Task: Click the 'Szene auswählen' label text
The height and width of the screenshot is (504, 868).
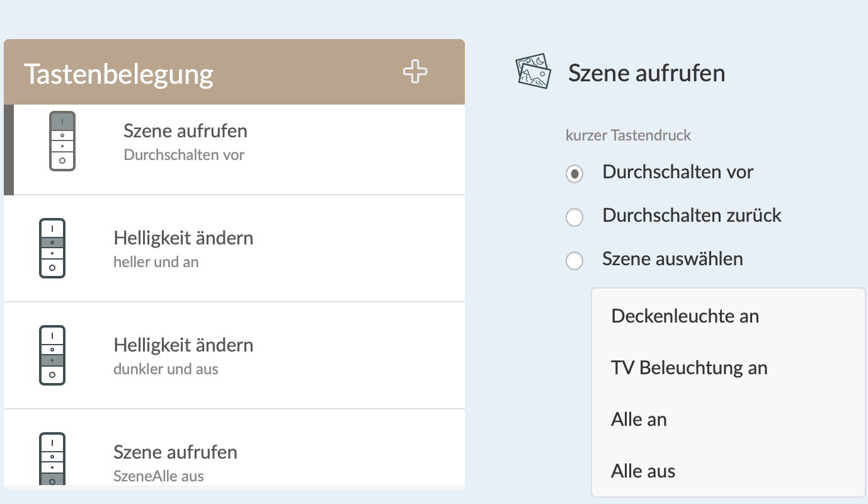Action: coord(672,259)
